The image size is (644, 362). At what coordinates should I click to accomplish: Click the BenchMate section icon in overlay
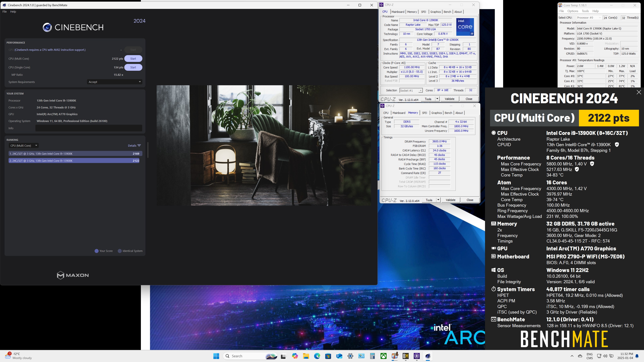[x=494, y=319]
